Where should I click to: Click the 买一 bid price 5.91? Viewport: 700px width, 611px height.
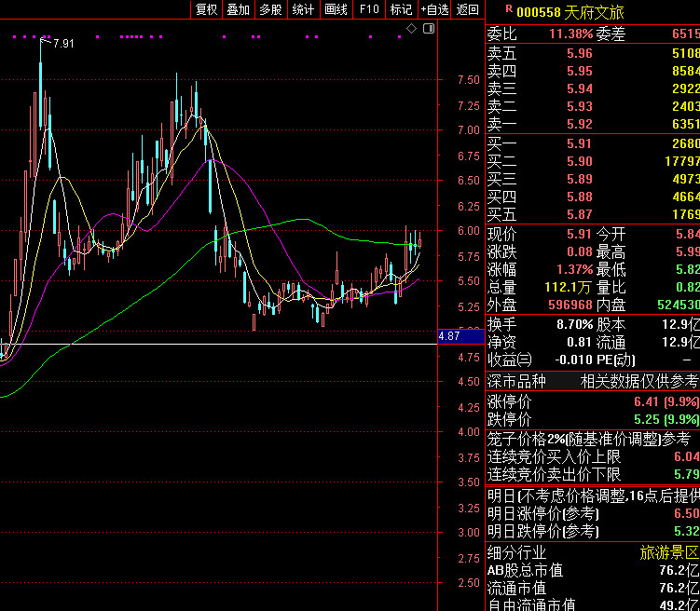point(579,143)
